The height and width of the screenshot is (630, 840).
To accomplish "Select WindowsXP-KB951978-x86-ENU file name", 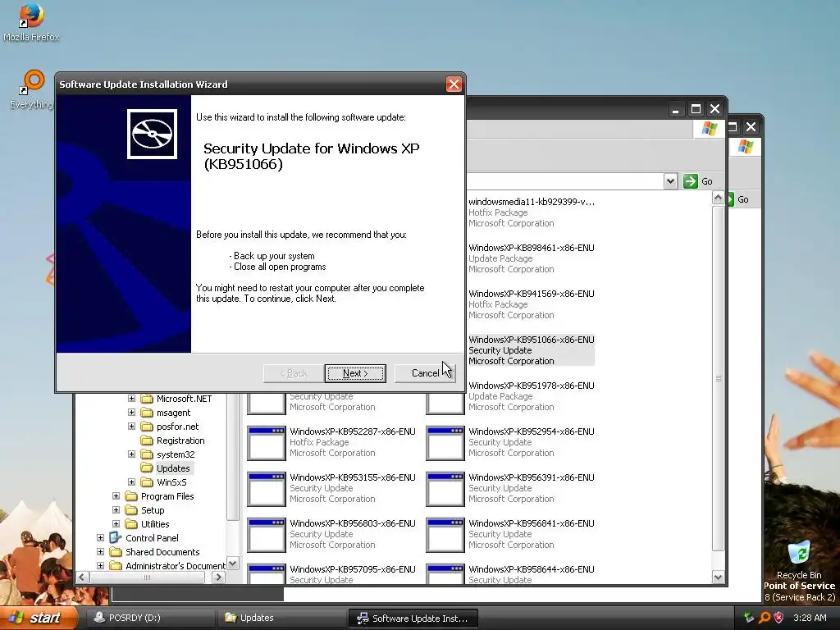I will point(532,386).
